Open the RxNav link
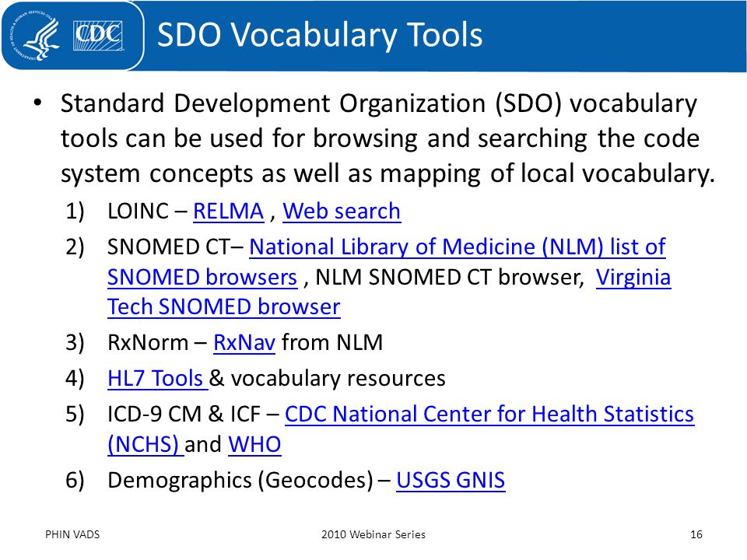Image resolution: width=747 pixels, height=560 pixels. 244,343
